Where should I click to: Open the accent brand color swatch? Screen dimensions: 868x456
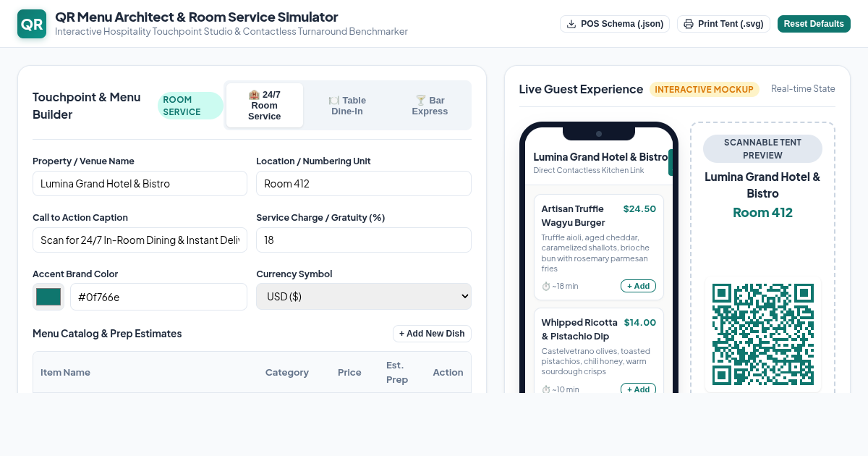click(x=48, y=297)
